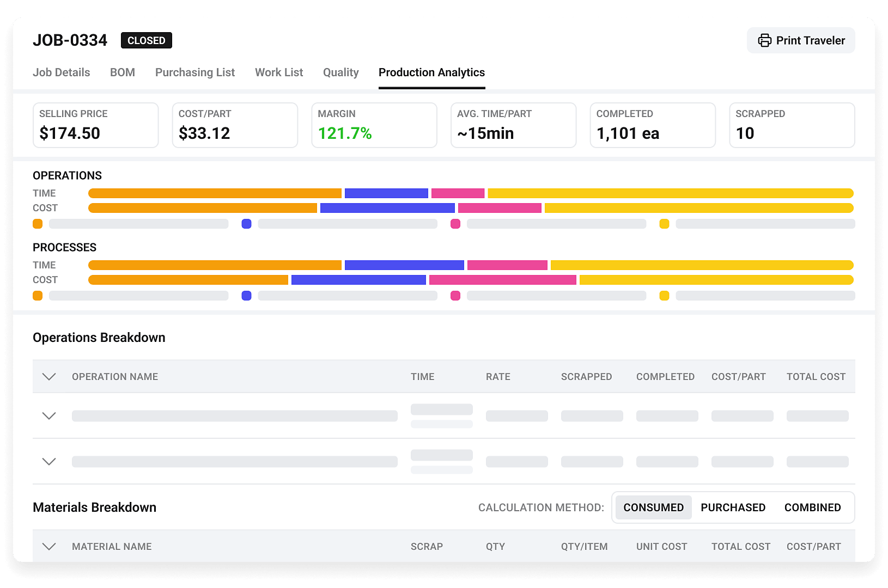The width and height of the screenshot is (888, 588).
Task: Click the blue segment of Processes TIME bar
Action: pos(404,265)
